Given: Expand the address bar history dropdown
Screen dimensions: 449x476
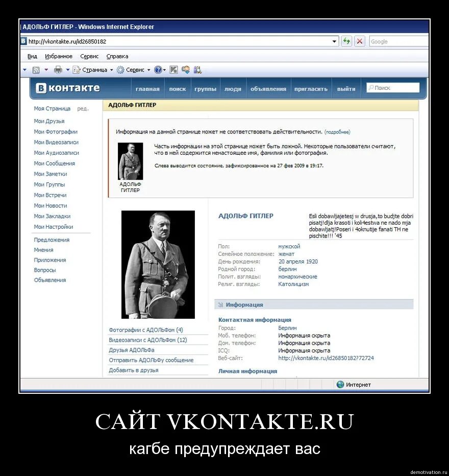Looking at the screenshot, I should pyautogui.click(x=334, y=41).
